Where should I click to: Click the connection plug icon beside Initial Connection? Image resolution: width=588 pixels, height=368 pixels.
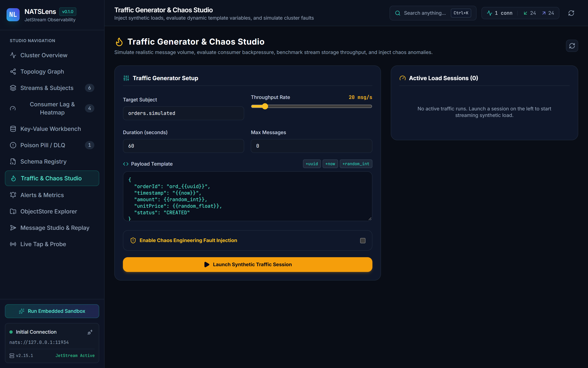90,332
